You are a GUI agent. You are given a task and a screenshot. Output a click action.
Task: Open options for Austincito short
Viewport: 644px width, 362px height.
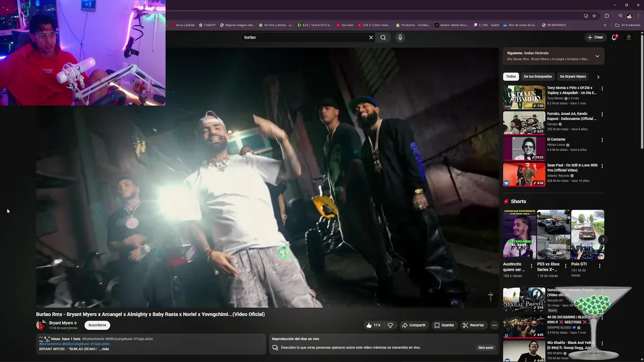click(531, 266)
